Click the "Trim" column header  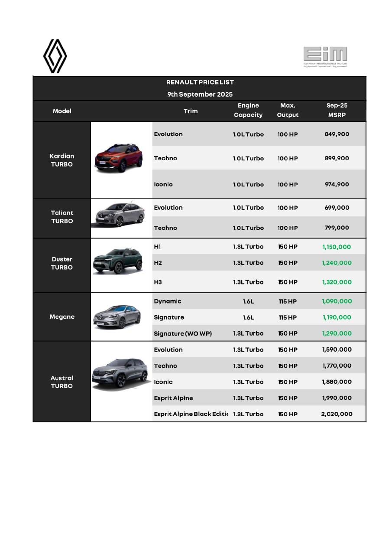point(191,111)
